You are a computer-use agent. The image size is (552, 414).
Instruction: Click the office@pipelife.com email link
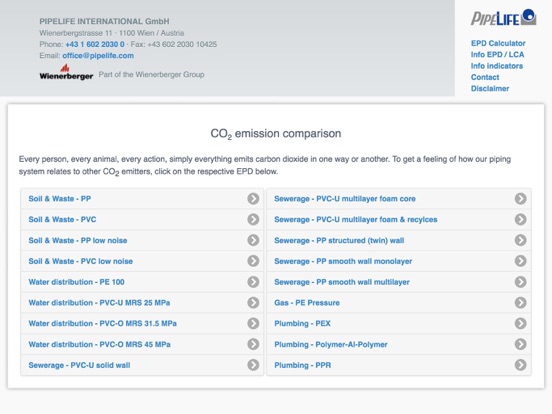pyautogui.click(x=98, y=56)
